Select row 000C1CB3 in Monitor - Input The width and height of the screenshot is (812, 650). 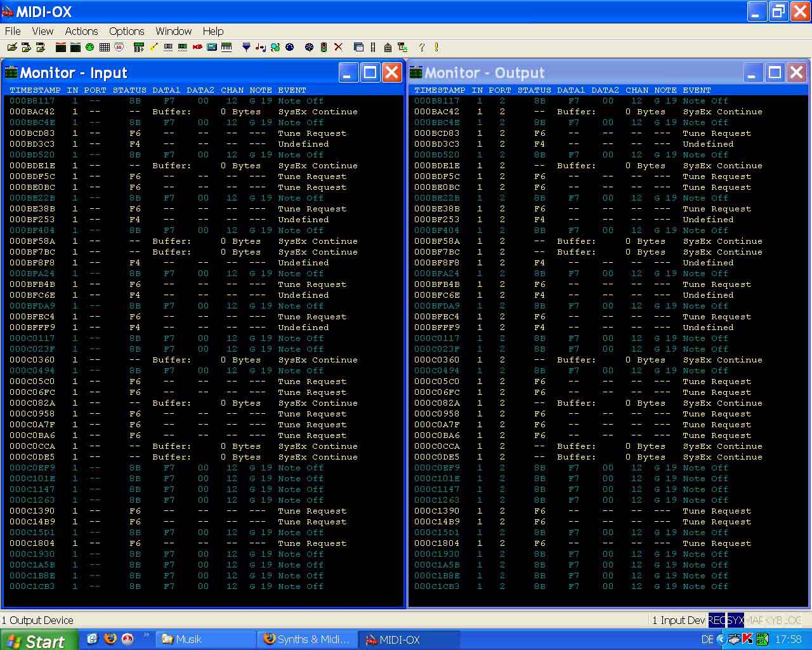pos(203,587)
